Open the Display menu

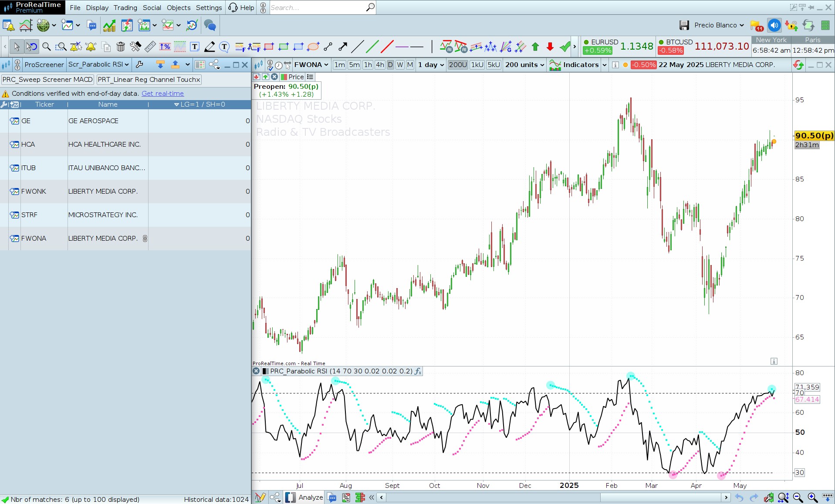(97, 7)
